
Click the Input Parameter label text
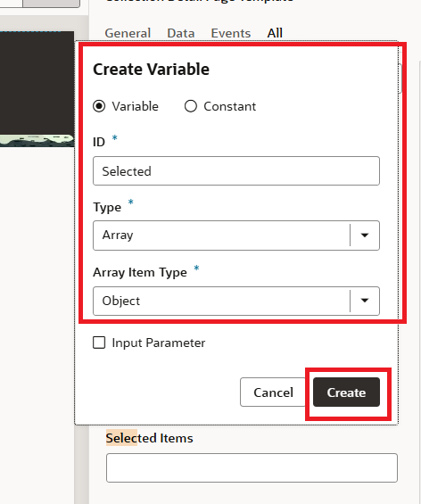coord(159,343)
